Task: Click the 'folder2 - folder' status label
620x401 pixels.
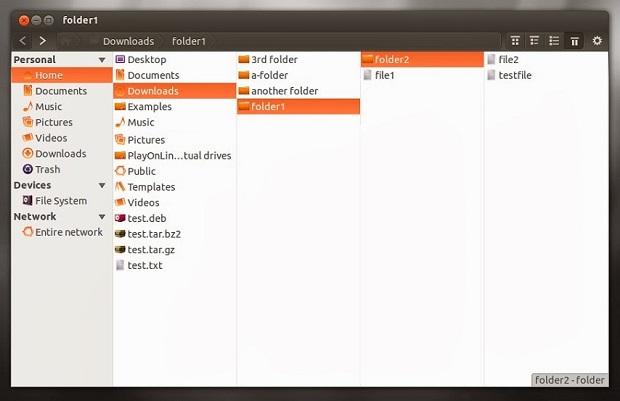Action: 569,380
